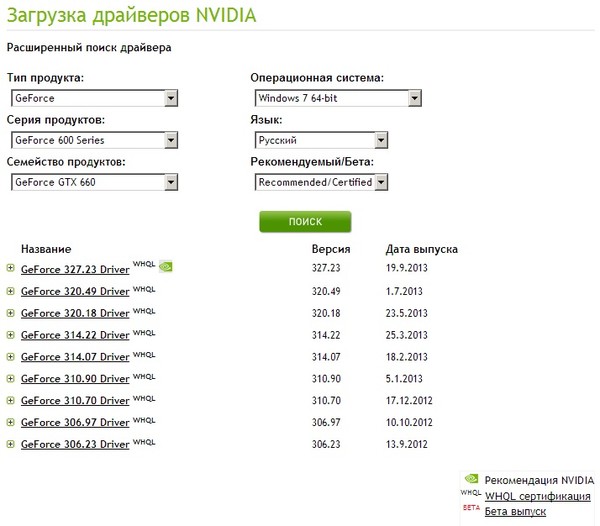Expand the GeForce 310.70 Driver row
Image resolution: width=600 pixels, height=526 pixels.
[x=11, y=400]
